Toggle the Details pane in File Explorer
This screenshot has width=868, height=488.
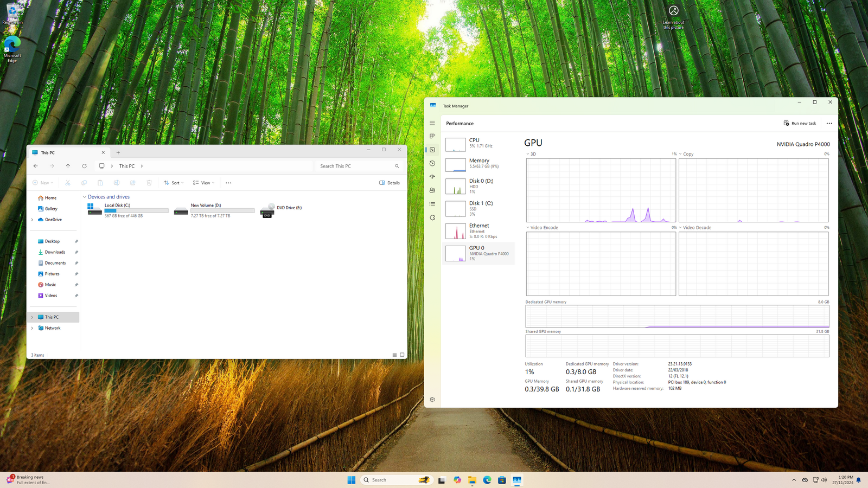click(390, 183)
